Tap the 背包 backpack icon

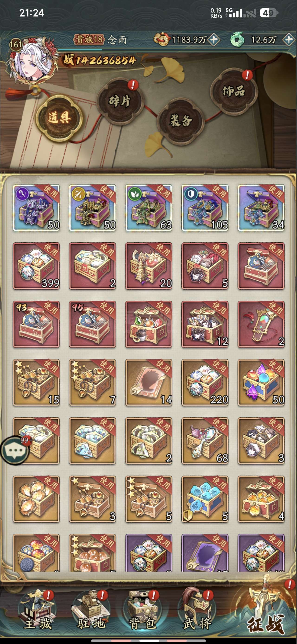pos(143,610)
